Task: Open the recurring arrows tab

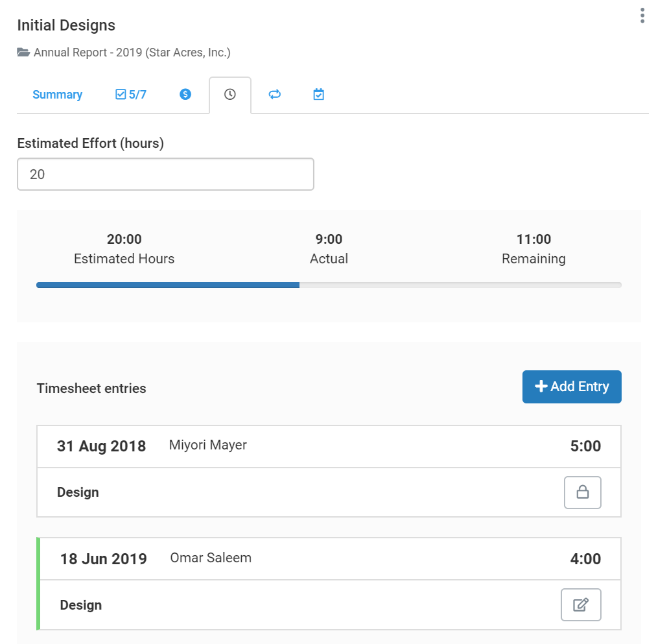Action: 274,95
